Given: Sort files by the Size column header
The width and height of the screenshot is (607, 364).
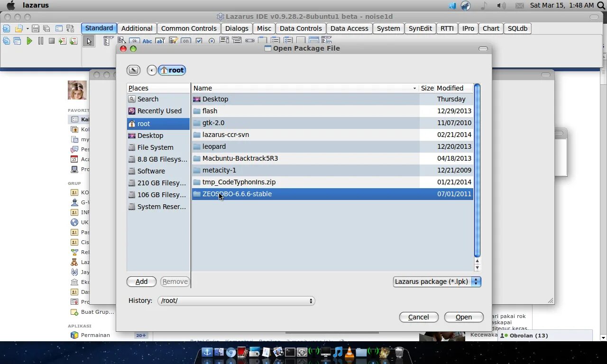Looking at the screenshot, I should click(427, 88).
